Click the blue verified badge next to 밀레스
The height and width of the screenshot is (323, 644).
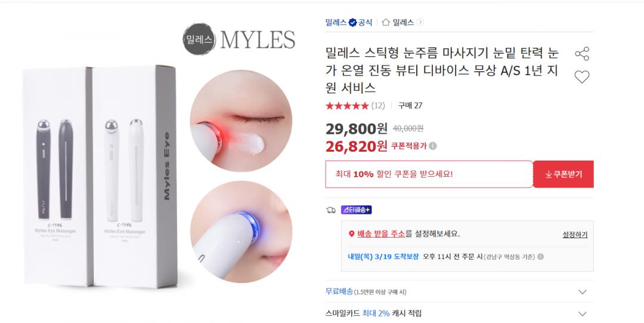pyautogui.click(x=352, y=23)
